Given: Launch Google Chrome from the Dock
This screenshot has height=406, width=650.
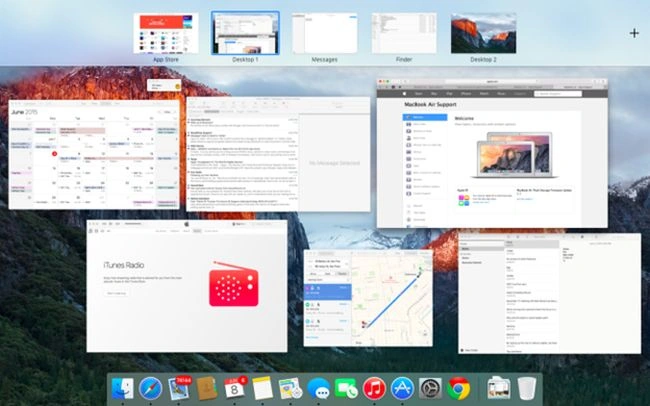Looking at the screenshot, I should click(x=458, y=389).
